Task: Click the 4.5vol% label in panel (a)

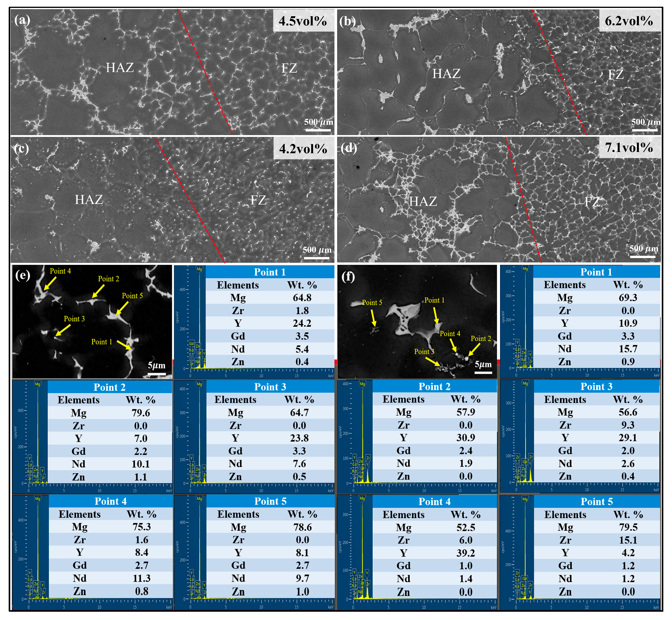Action: [303, 21]
